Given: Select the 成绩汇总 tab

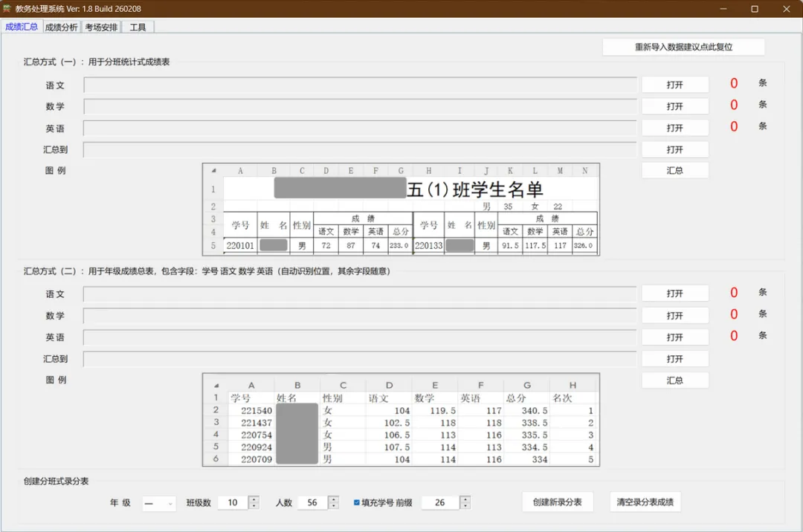Looking at the screenshot, I should pos(22,27).
